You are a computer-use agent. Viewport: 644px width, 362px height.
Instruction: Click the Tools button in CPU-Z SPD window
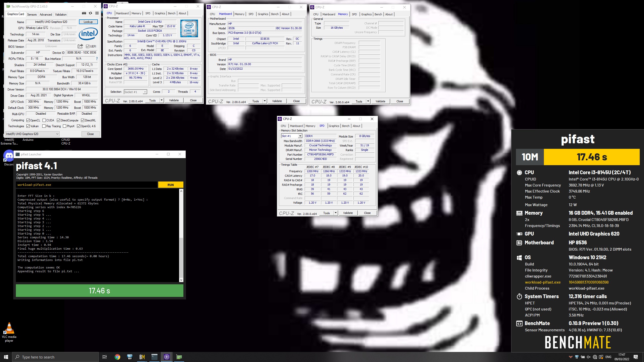(x=327, y=213)
